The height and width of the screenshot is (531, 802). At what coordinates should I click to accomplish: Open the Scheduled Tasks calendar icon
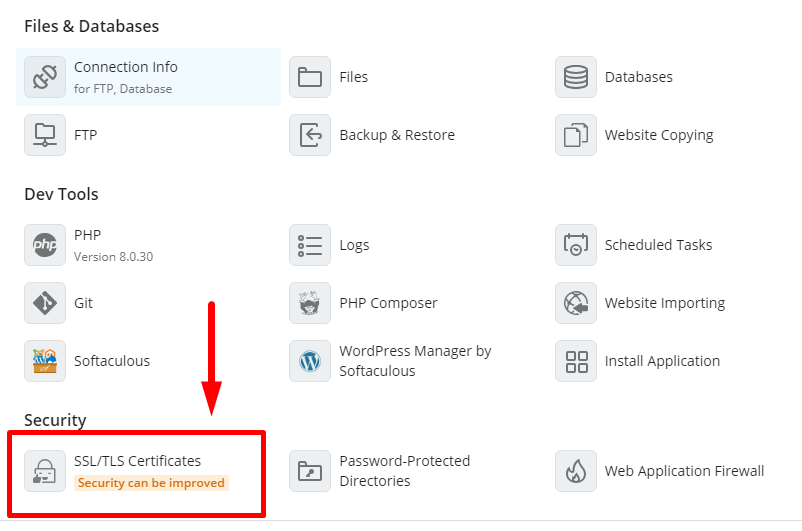(576, 245)
